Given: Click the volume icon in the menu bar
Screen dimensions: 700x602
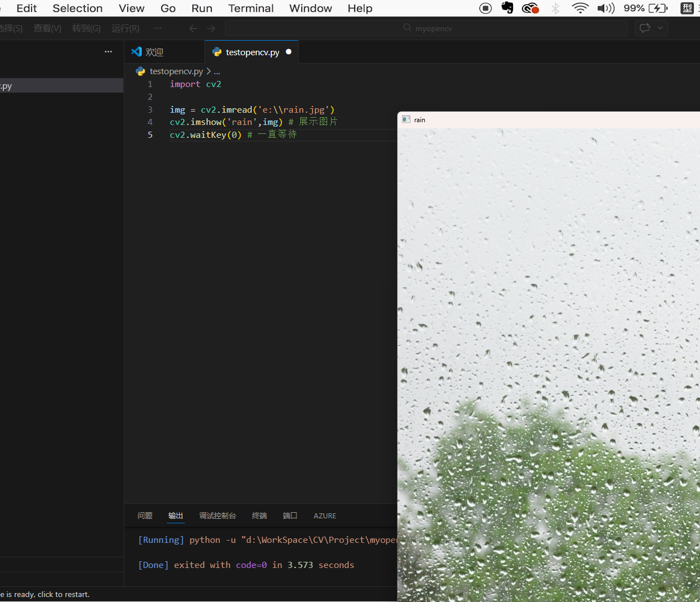Looking at the screenshot, I should point(605,8).
